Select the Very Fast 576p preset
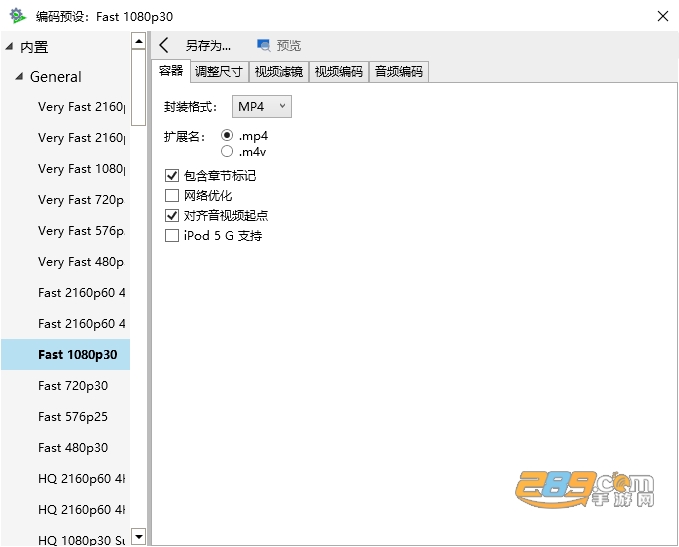Image resolution: width=679 pixels, height=547 pixels. [x=65, y=230]
